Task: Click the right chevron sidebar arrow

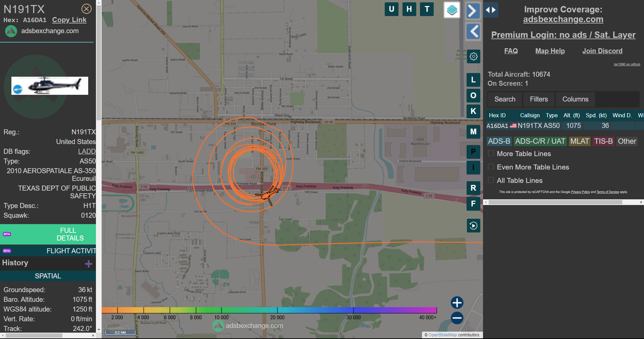Action: click(x=473, y=11)
